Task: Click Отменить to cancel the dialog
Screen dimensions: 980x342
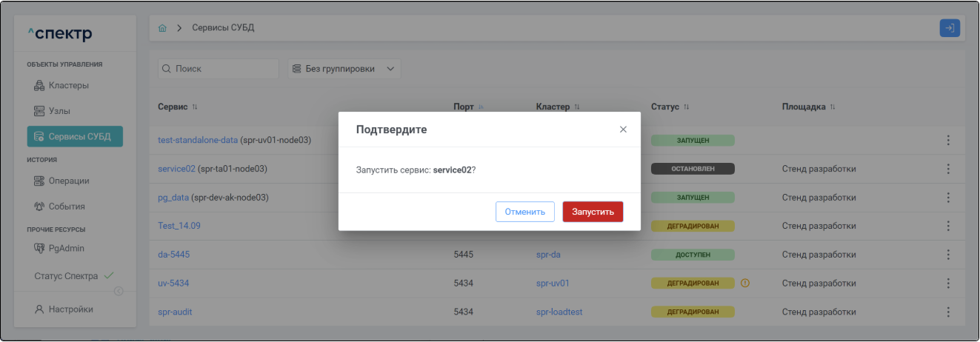Action: pyautogui.click(x=524, y=212)
